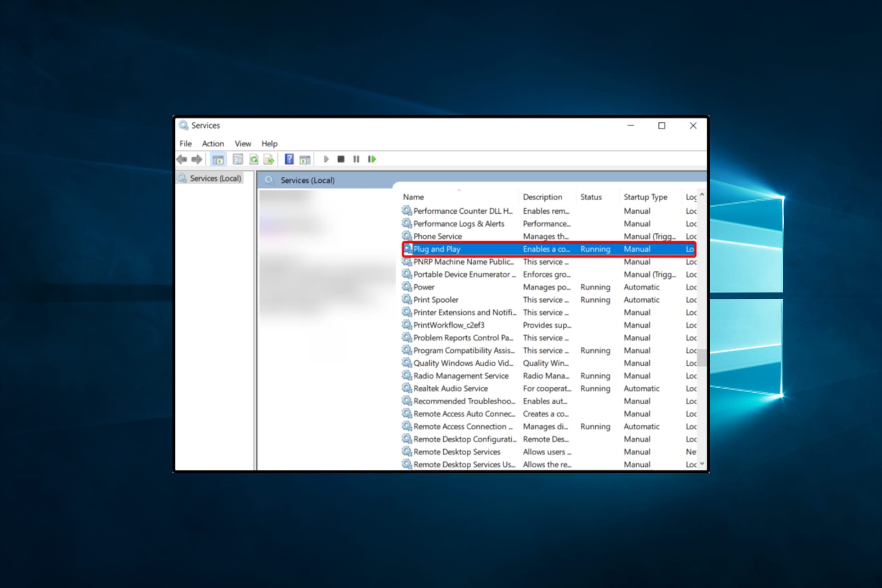Sort by the Log On As column header
Screen dimensions: 882x588
coord(690,197)
